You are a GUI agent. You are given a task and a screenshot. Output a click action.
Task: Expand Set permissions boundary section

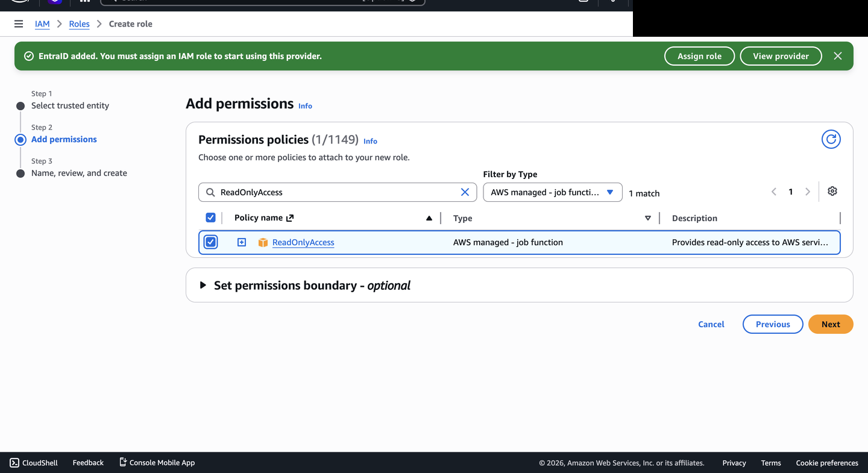coord(203,285)
